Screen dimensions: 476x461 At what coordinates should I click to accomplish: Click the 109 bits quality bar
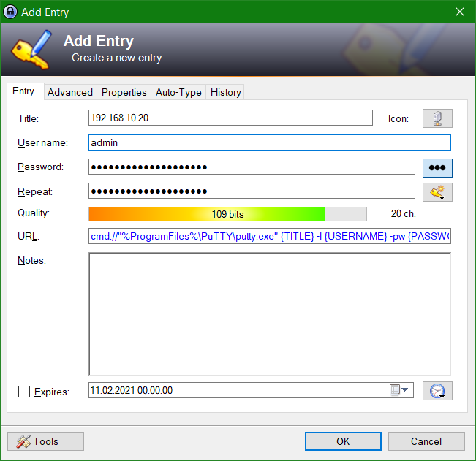227,214
